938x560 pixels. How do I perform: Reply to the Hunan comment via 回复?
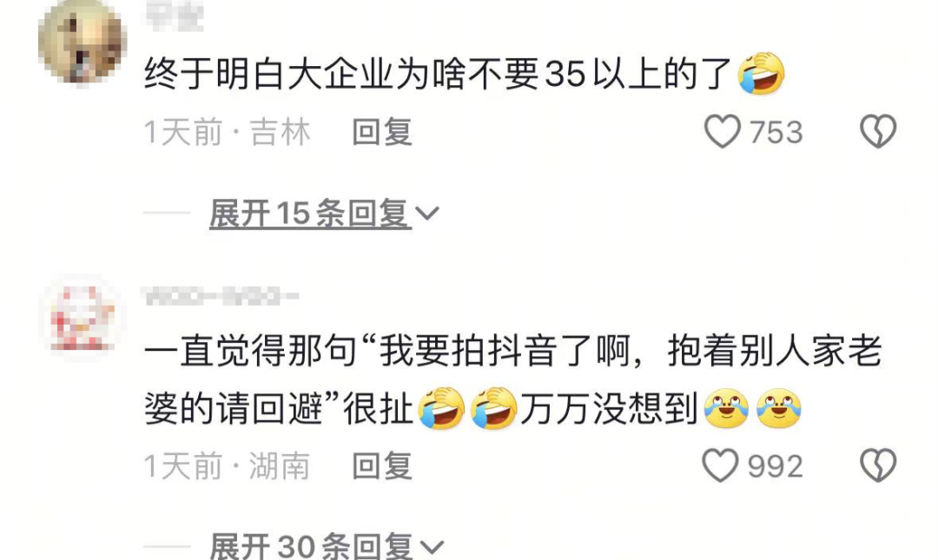pyautogui.click(x=381, y=466)
